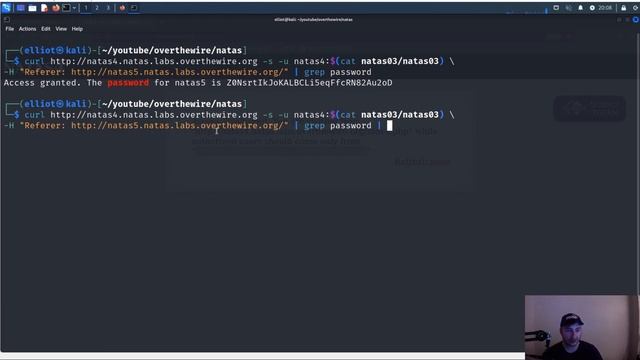Image resolution: width=640 pixels, height=360 pixels.
Task: Click the network status tray icon
Action: 556,8
